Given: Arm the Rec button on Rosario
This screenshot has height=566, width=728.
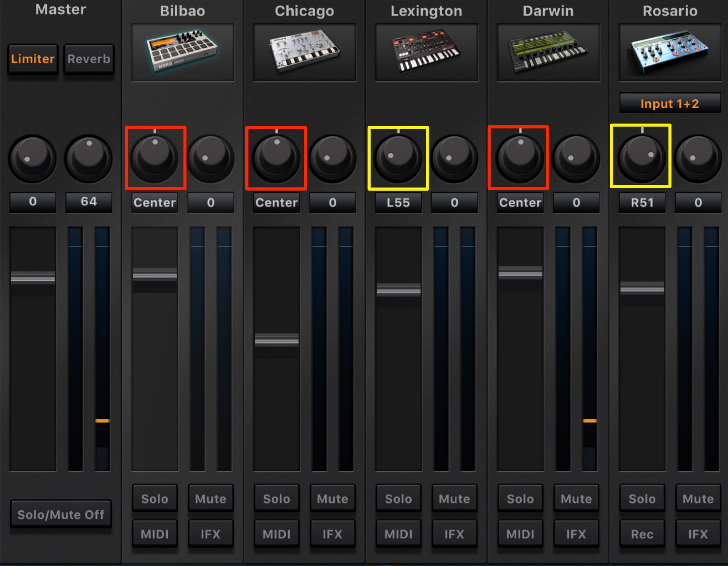Looking at the screenshot, I should (x=642, y=534).
